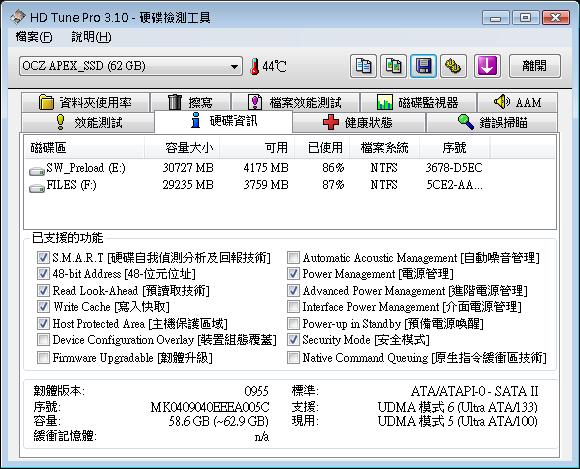Toggle the Power-up in Standby checkbox

pos(293,324)
